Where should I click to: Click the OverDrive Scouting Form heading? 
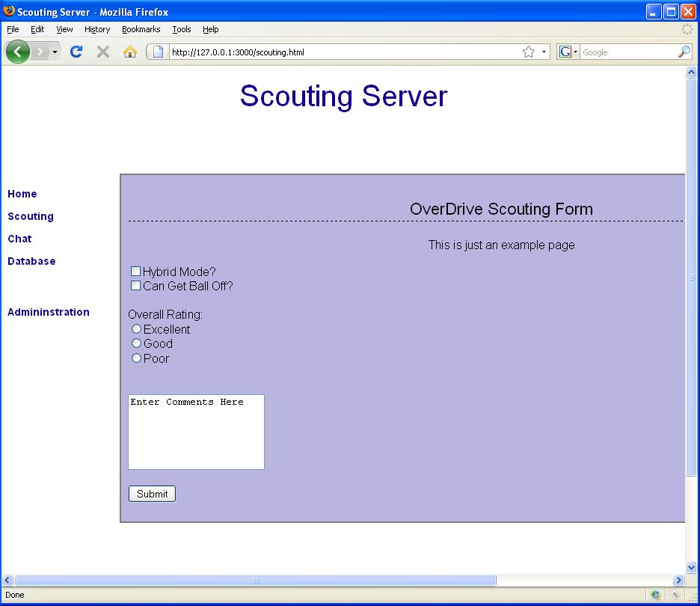click(x=501, y=209)
